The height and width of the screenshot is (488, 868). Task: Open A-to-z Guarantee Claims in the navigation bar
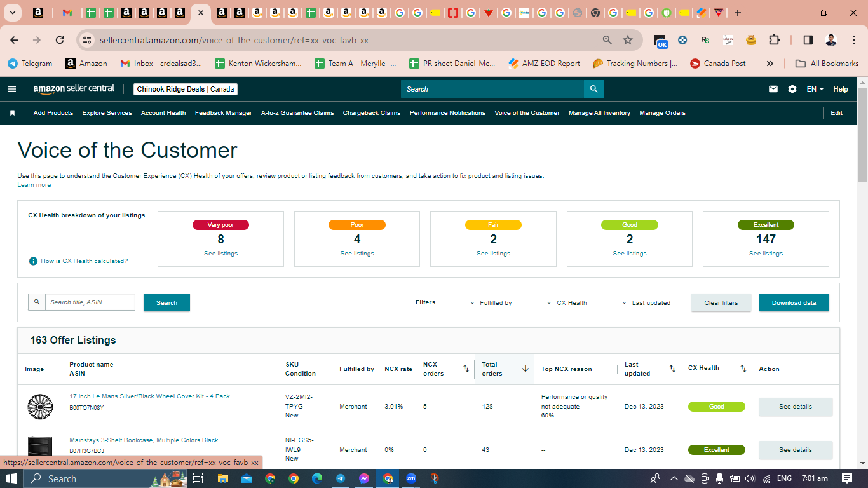297,113
